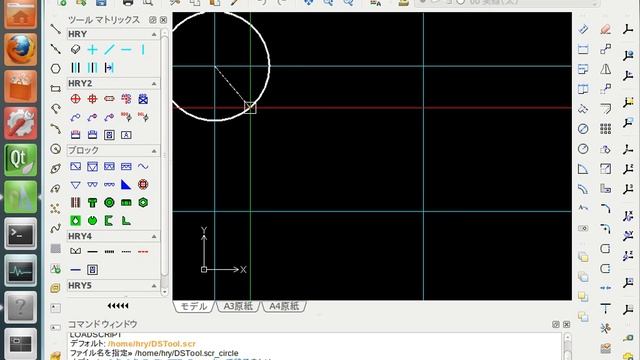The width and height of the screenshot is (640, 360).
Task: Insert the green T-section block
Action: click(x=93, y=202)
